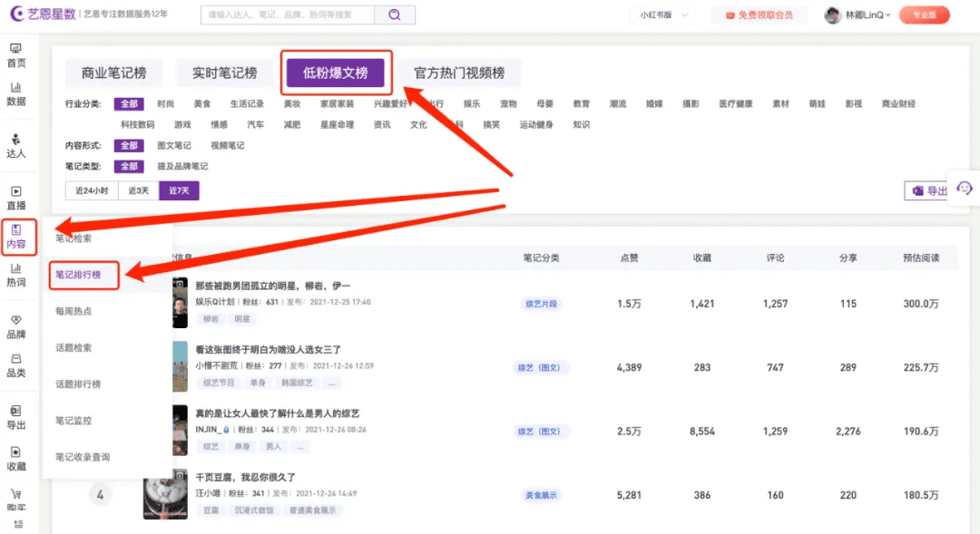Select the 视频笔记 content format
980x534 pixels.
tap(228, 146)
